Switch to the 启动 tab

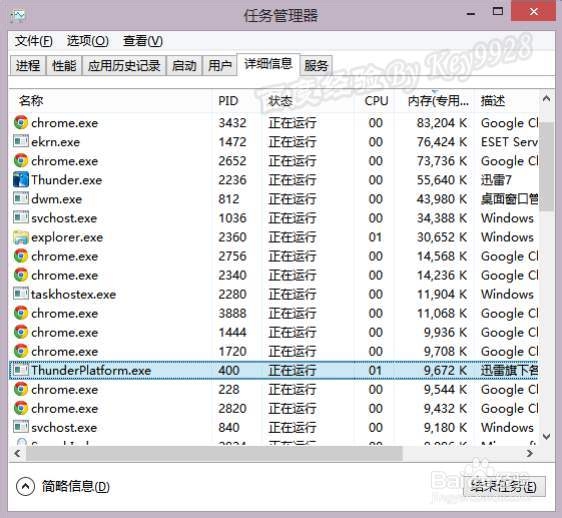[184, 66]
